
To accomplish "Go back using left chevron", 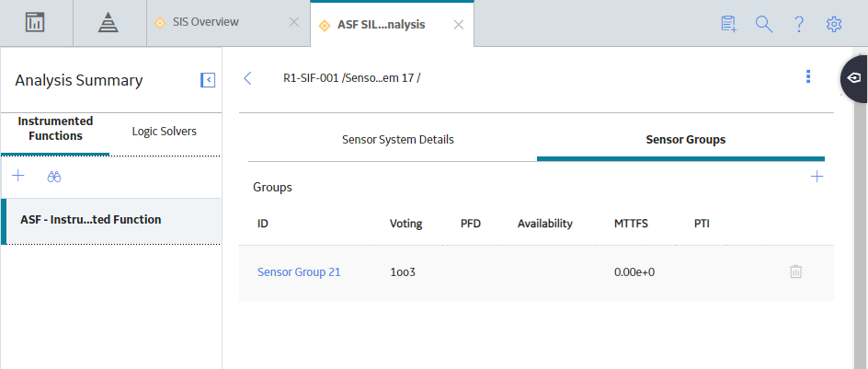I will (247, 78).
